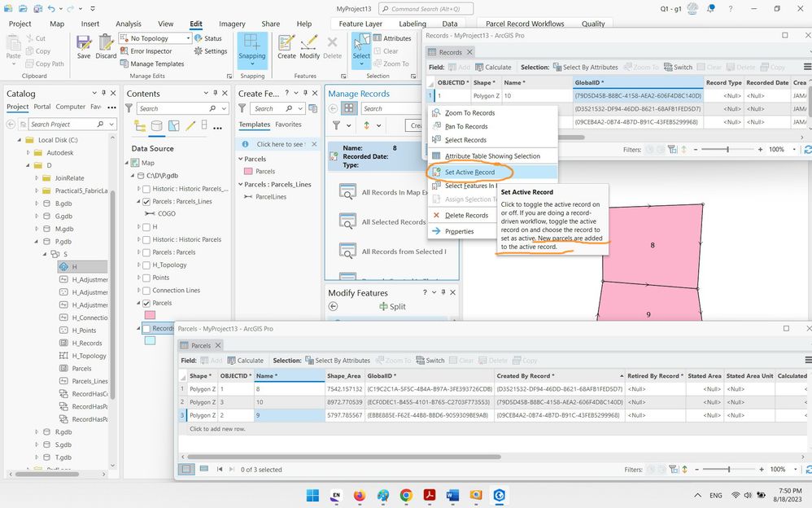812x508 pixels.
Task: Click the pink Parcels symbol swatch
Action: click(150, 315)
